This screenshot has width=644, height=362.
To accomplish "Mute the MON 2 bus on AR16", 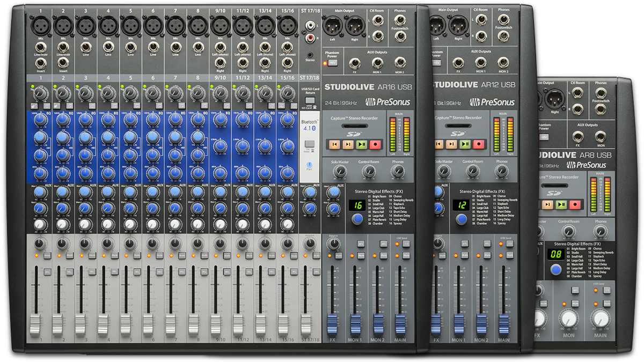I will [x=385, y=255].
